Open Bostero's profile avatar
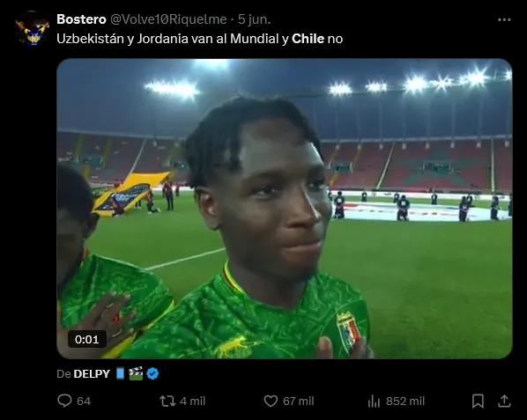Image resolution: width=527 pixels, height=420 pixels. 33,28
